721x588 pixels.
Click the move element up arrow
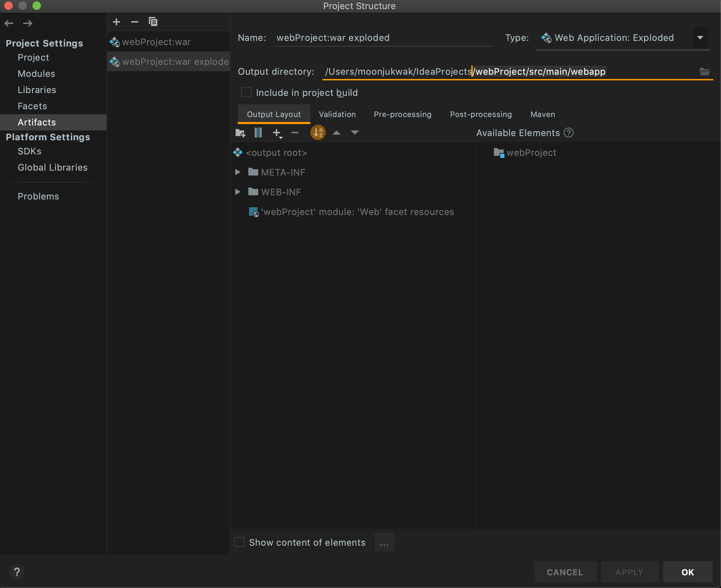(337, 133)
